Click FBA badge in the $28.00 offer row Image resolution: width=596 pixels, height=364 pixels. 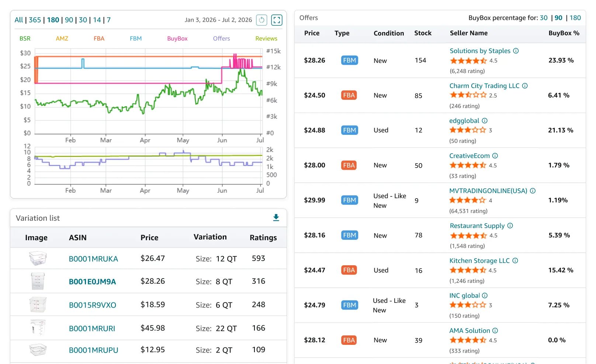click(349, 165)
